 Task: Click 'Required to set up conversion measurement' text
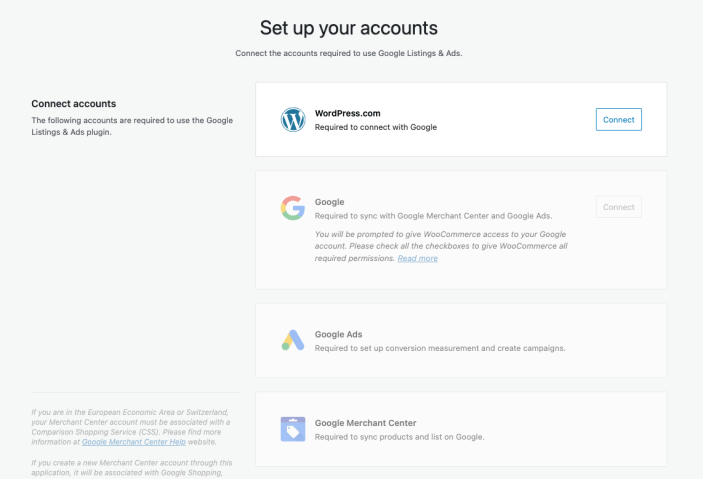[440, 348]
